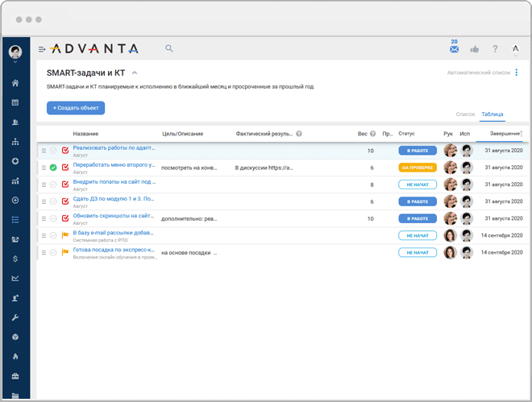Open the wrench settings icon in sidebar
The width and height of the screenshot is (532, 402).
[x=15, y=317]
